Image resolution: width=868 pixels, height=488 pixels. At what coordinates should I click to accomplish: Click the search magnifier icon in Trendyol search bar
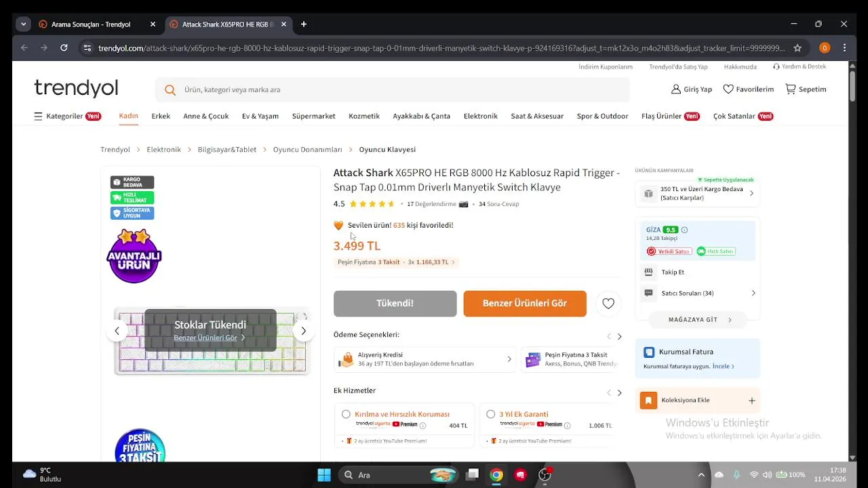170,89
